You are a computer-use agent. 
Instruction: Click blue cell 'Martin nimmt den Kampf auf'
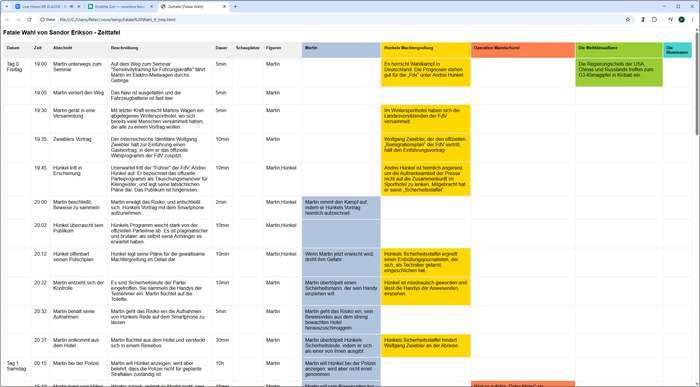coord(341,208)
